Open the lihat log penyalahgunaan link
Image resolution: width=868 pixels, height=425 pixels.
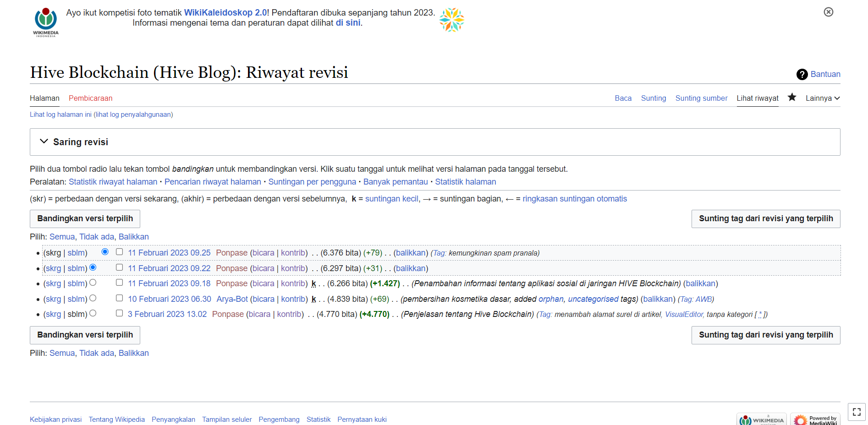coord(133,114)
